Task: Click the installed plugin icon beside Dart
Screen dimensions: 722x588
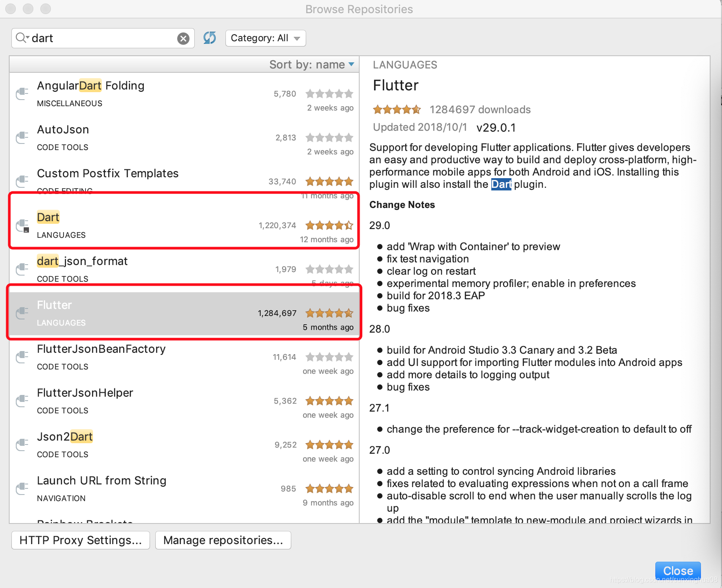Action: click(22, 226)
